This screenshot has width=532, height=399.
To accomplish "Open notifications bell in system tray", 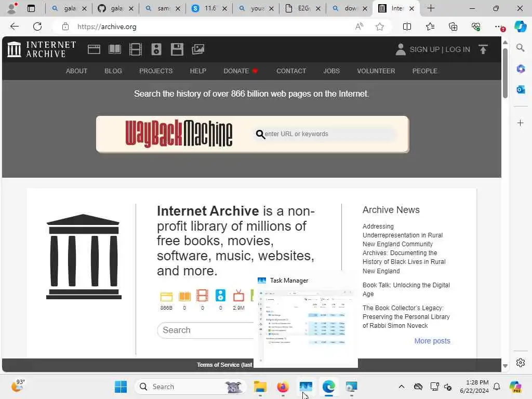I will pos(497,387).
